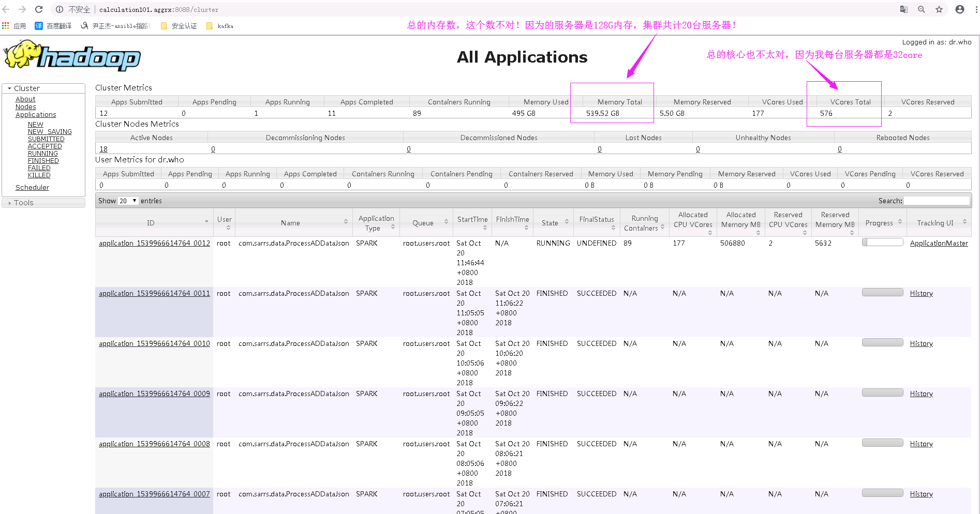Sort table by Name column
This screenshot has height=514, width=980.
coord(346,221)
